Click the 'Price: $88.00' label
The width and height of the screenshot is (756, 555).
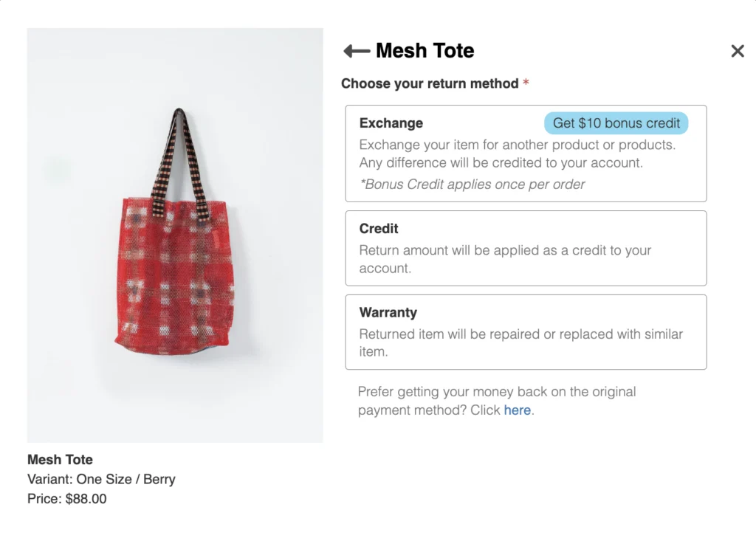[x=66, y=499]
